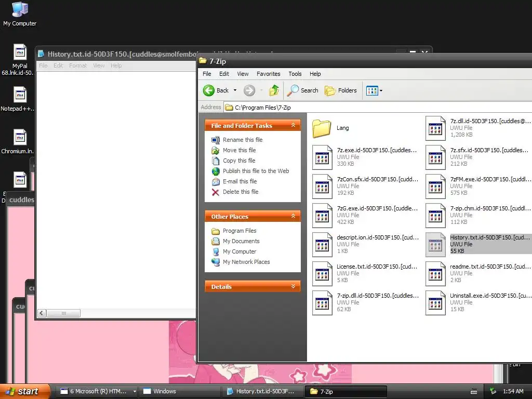Open the Back history dropdown arrow
Viewport: 532px width, 399px height.
pos(235,90)
